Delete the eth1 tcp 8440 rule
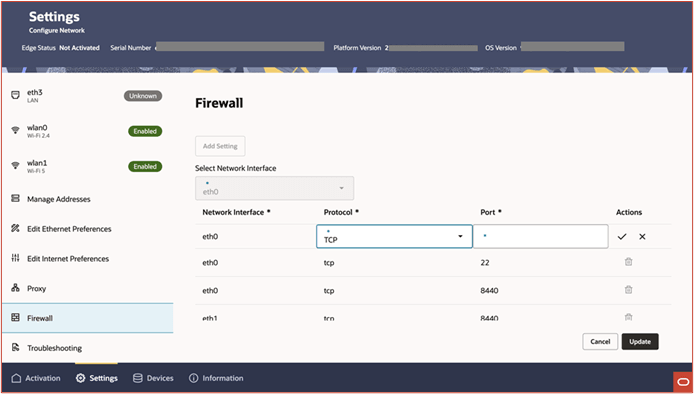Screen dimensions: 694x394 click(x=628, y=317)
